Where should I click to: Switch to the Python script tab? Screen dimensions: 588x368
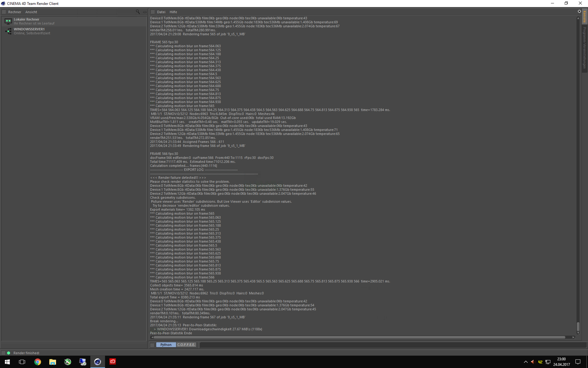[166, 345]
